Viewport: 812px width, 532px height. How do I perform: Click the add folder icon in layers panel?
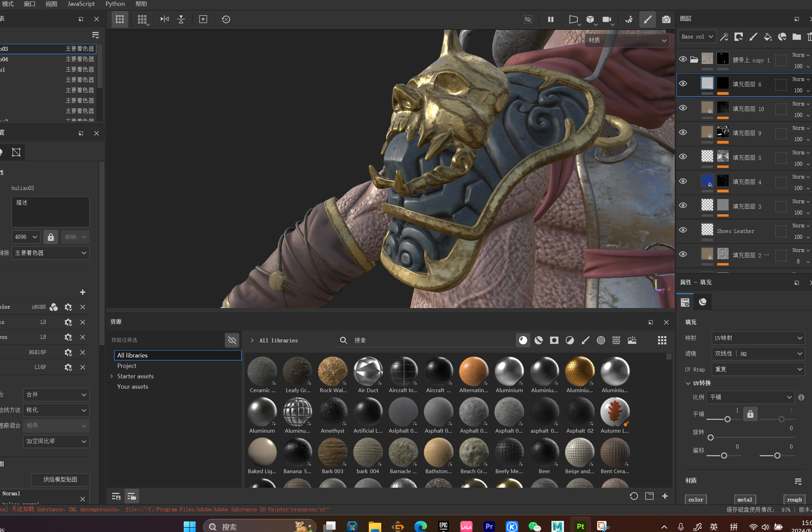(796, 37)
